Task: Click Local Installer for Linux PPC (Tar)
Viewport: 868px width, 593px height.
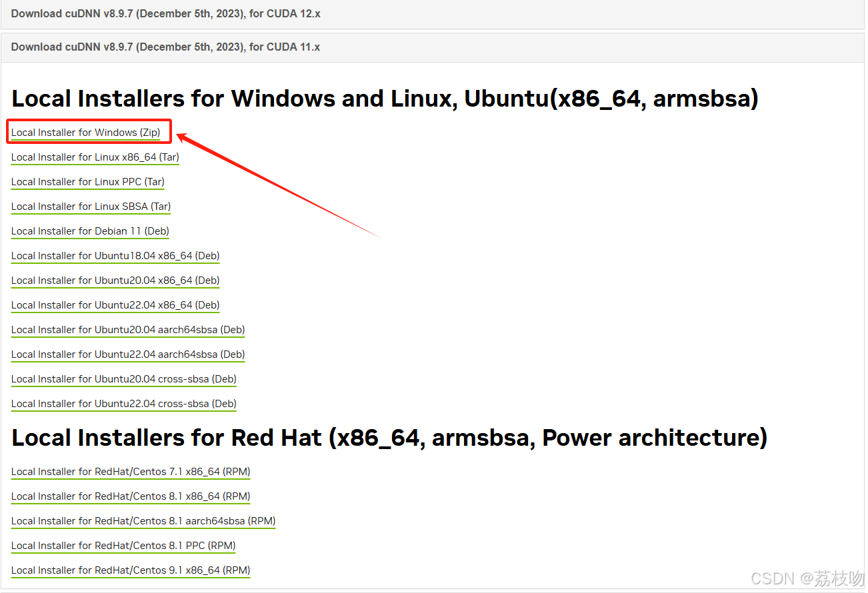Action: pos(88,182)
